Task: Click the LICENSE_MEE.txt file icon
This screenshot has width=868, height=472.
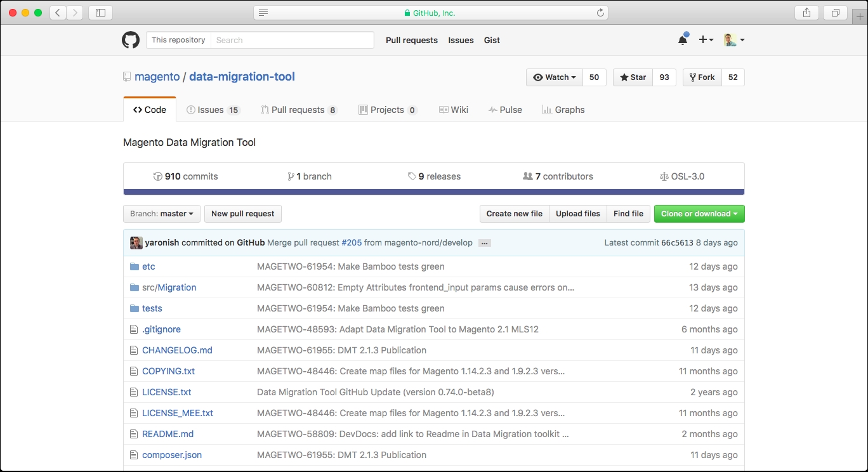Action: (x=134, y=413)
